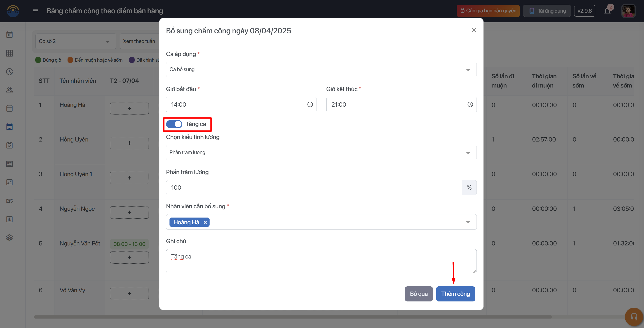The image size is (644, 328).
Task: Expand Nhân viên cần bổ sung dropdown
Action: (468, 222)
